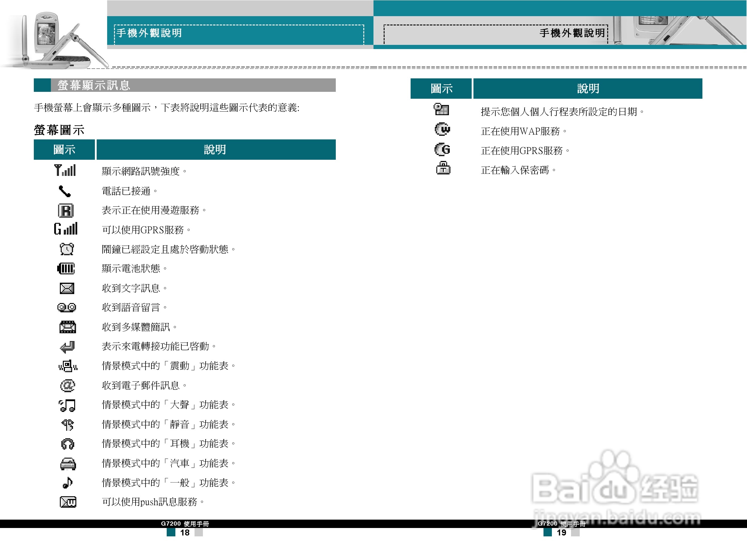This screenshot has width=747, height=560.
Task: Click the alarm clock icon
Action: pos(66,249)
